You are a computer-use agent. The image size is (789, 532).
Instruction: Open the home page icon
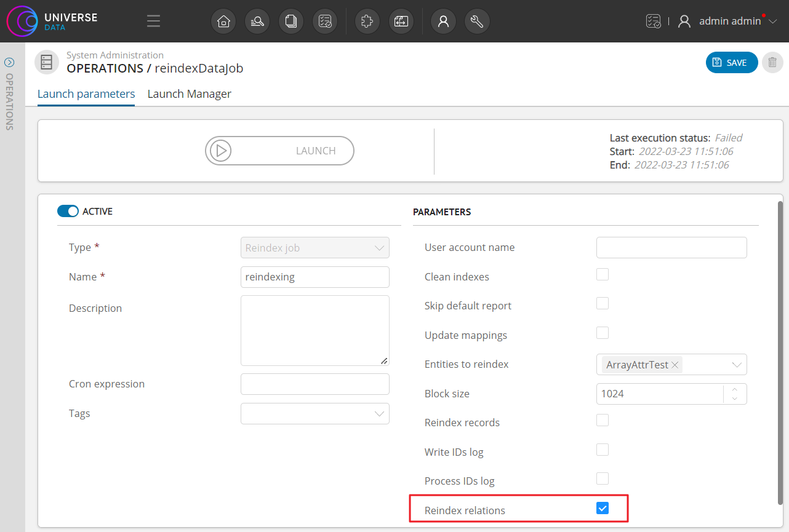[x=223, y=22]
